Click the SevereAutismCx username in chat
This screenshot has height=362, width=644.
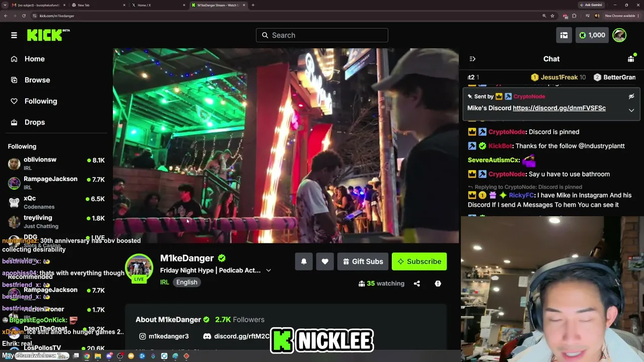point(494,160)
